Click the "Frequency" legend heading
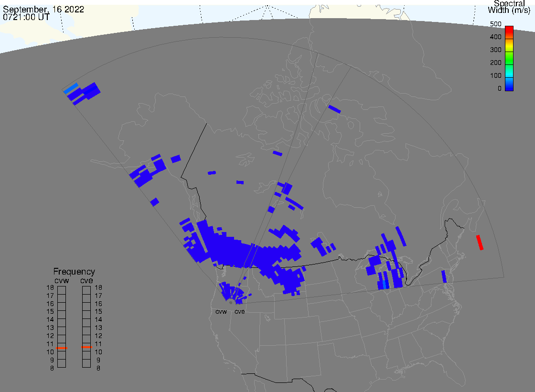Screen dimensions: 535x392 coord(74,272)
